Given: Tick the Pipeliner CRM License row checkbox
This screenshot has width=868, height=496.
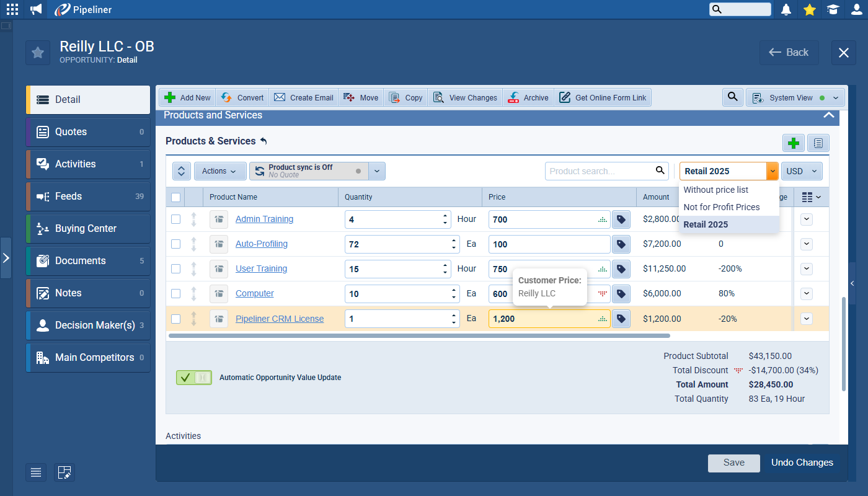Looking at the screenshot, I should pyautogui.click(x=176, y=319).
